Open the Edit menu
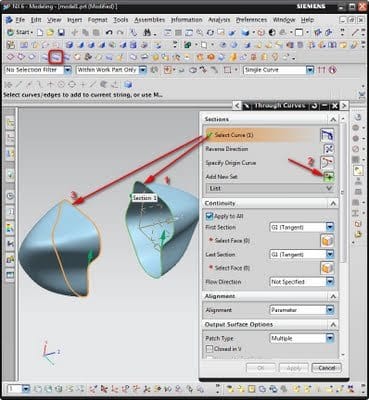The width and height of the screenshot is (369, 400). [x=36, y=20]
